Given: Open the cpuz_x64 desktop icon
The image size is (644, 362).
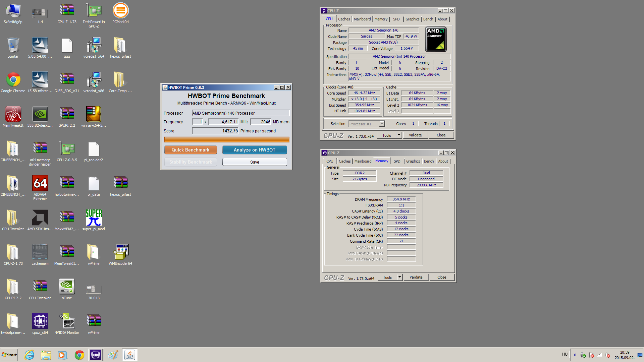Looking at the screenshot, I should pyautogui.click(x=40, y=324).
